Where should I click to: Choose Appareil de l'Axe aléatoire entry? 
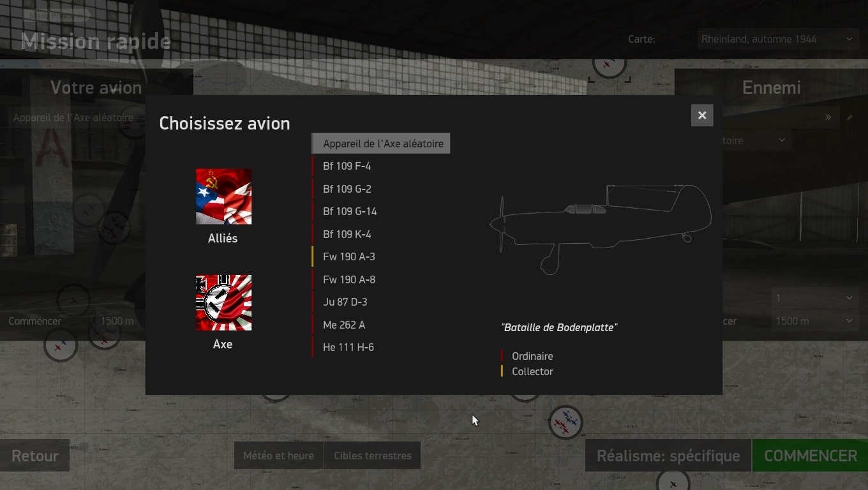381,144
